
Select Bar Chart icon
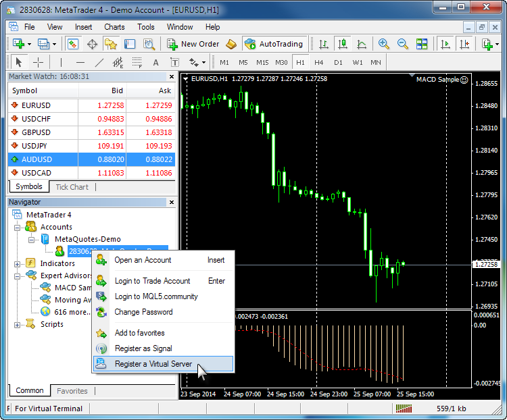point(324,44)
